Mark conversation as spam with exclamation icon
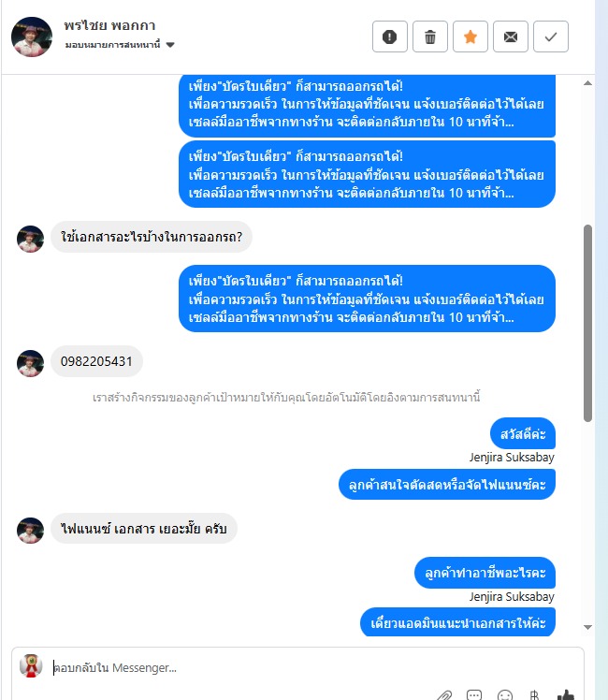 (x=389, y=36)
